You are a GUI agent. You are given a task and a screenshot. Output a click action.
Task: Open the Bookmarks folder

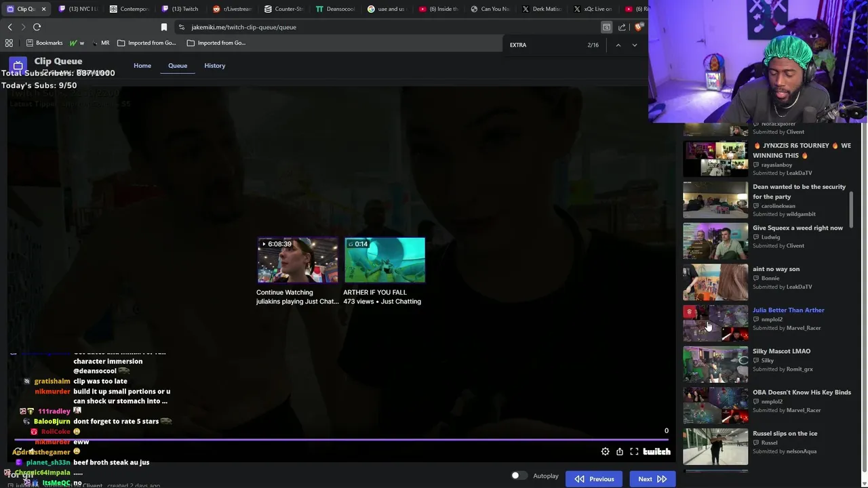click(x=45, y=43)
